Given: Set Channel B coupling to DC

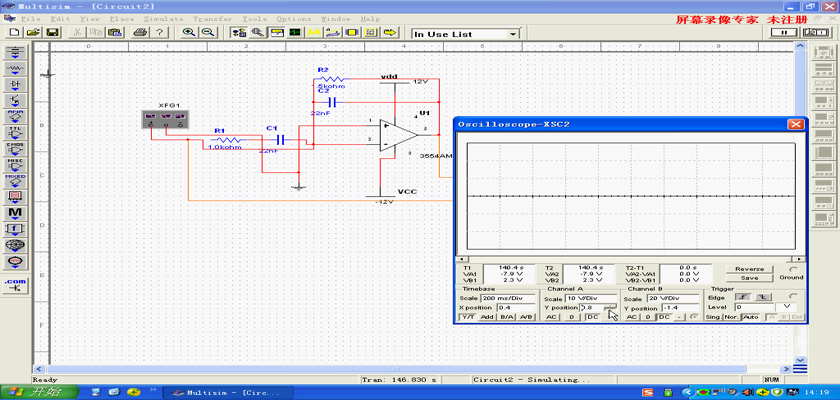Looking at the screenshot, I should click(664, 317).
